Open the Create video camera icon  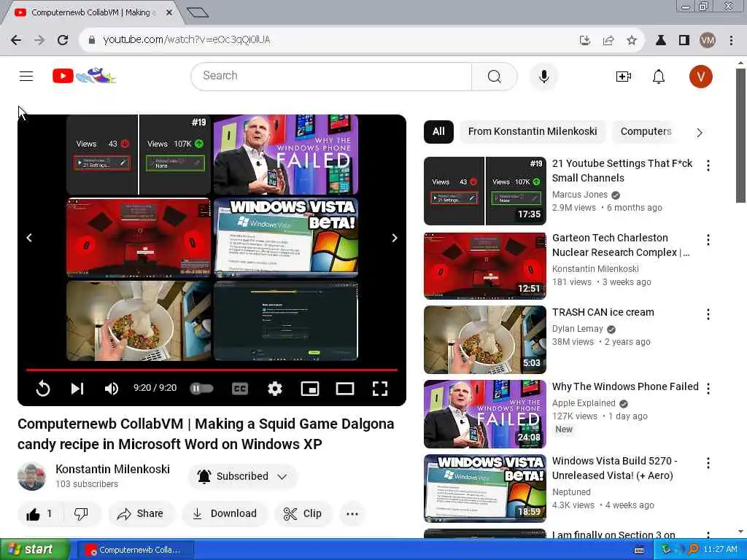tap(623, 76)
